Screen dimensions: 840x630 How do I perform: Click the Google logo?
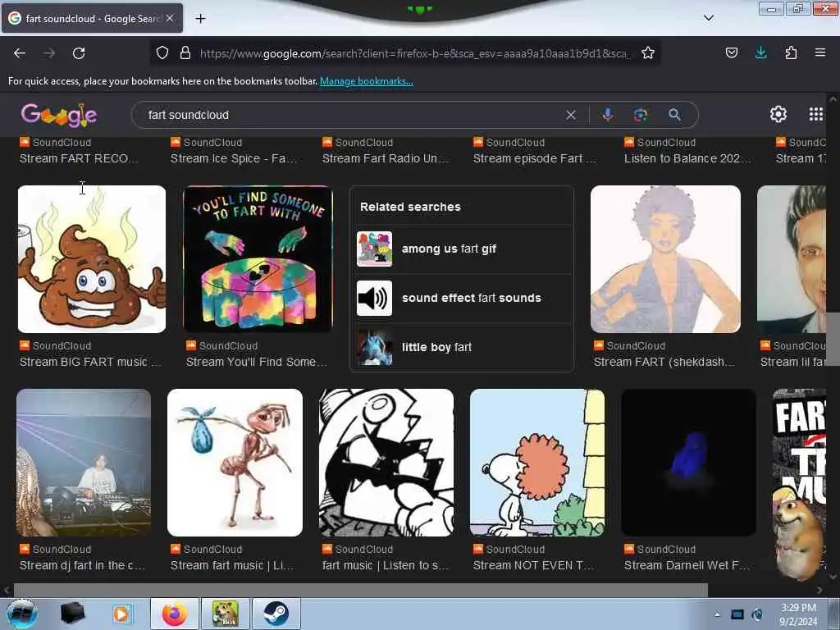tap(59, 115)
